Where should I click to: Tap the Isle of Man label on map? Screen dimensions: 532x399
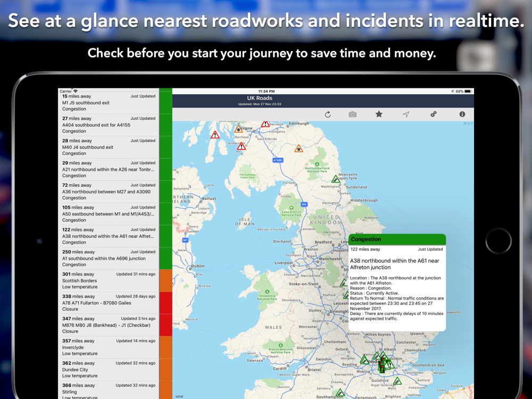pos(245,221)
